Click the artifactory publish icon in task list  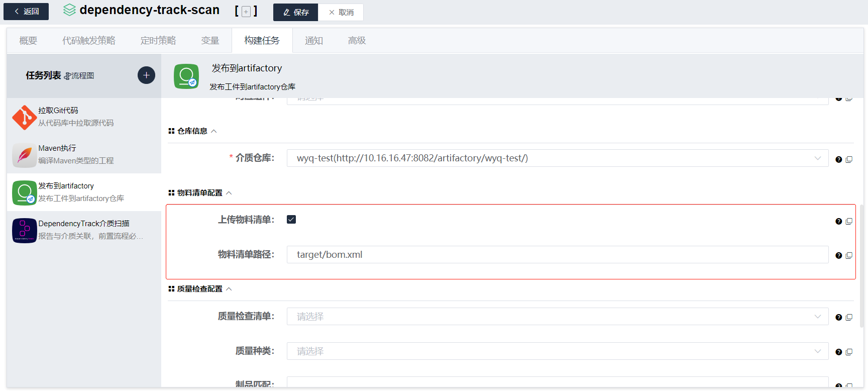point(24,193)
